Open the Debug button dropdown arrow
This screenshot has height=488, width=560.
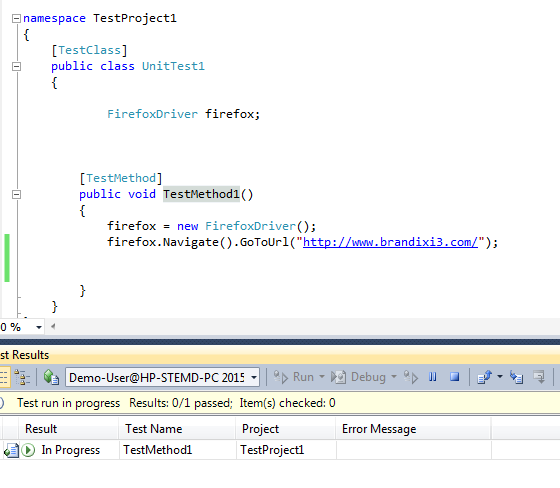[x=394, y=377]
